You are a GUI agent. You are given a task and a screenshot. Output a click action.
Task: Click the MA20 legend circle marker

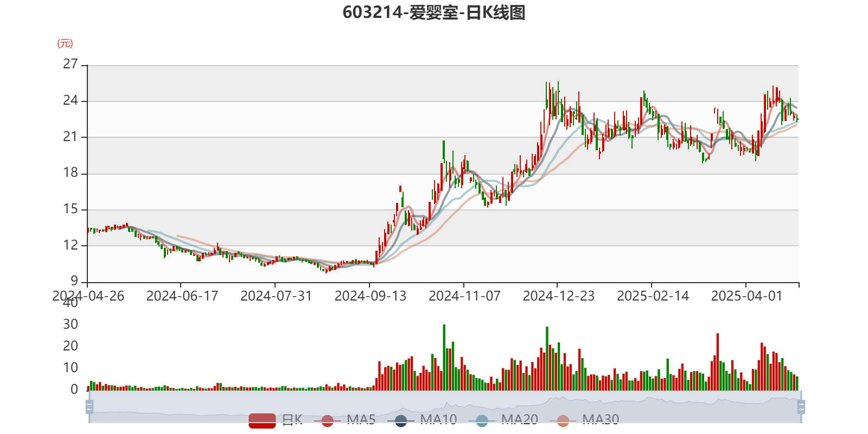[482, 420]
